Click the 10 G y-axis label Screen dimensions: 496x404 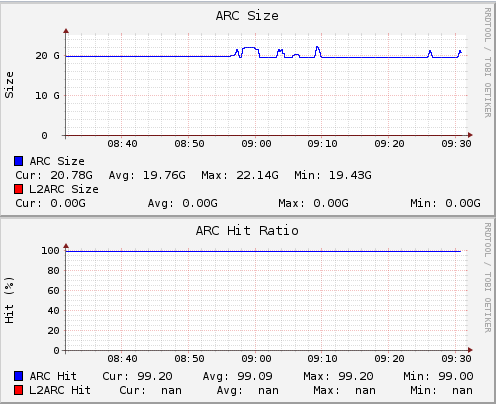click(47, 96)
